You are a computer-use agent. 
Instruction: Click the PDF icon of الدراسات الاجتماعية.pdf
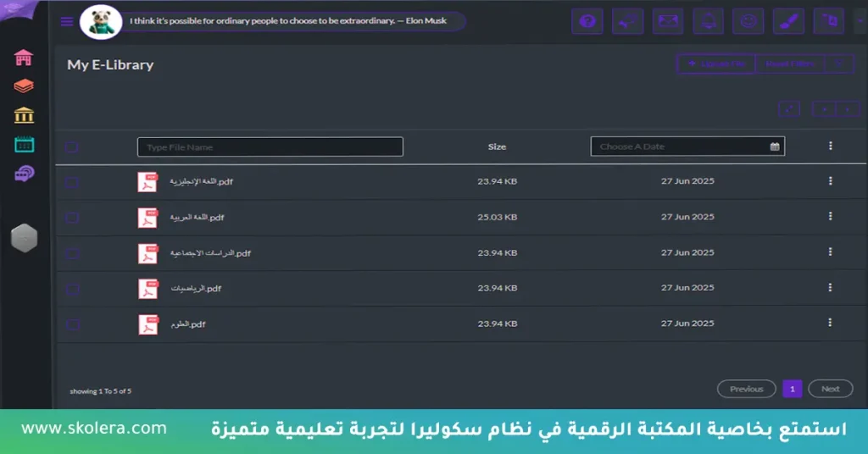[147, 254]
